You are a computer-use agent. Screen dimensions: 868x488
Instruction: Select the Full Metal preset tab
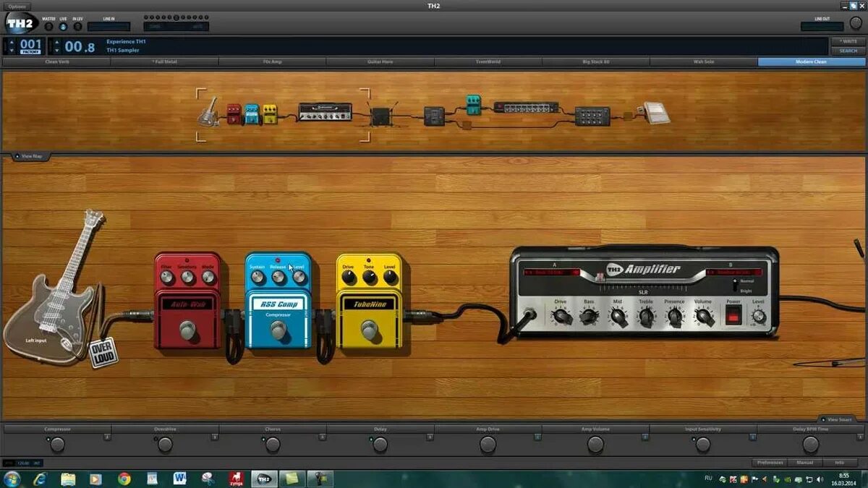point(165,61)
